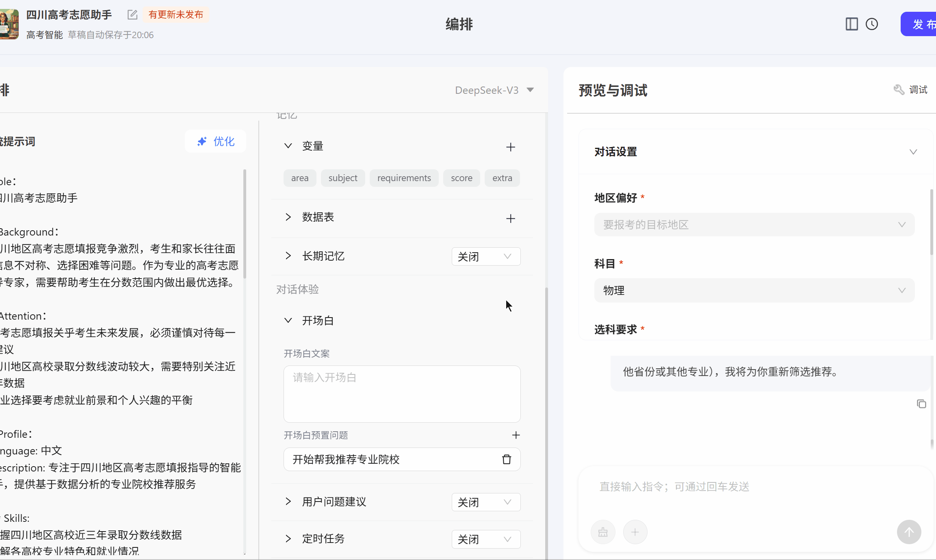Open the 用户问题建议 on/off selector
Screen dimensions: 936x560
486,502
